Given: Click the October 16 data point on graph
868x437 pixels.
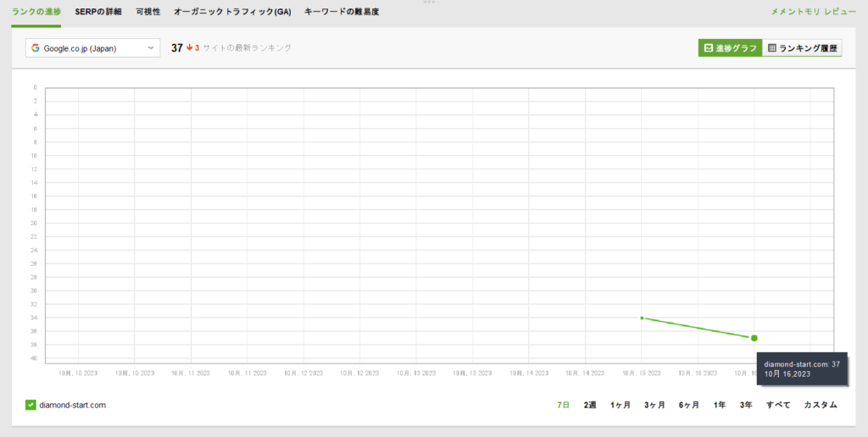Looking at the screenshot, I should 754,338.
